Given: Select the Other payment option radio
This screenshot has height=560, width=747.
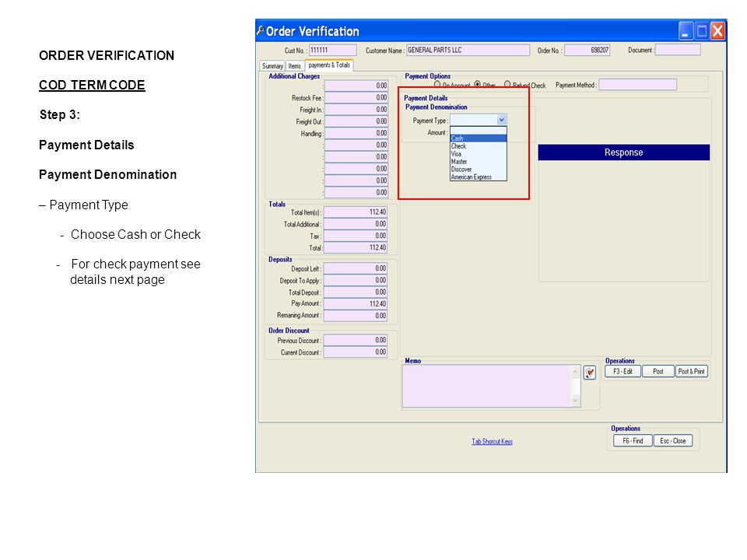Looking at the screenshot, I should point(477,84).
